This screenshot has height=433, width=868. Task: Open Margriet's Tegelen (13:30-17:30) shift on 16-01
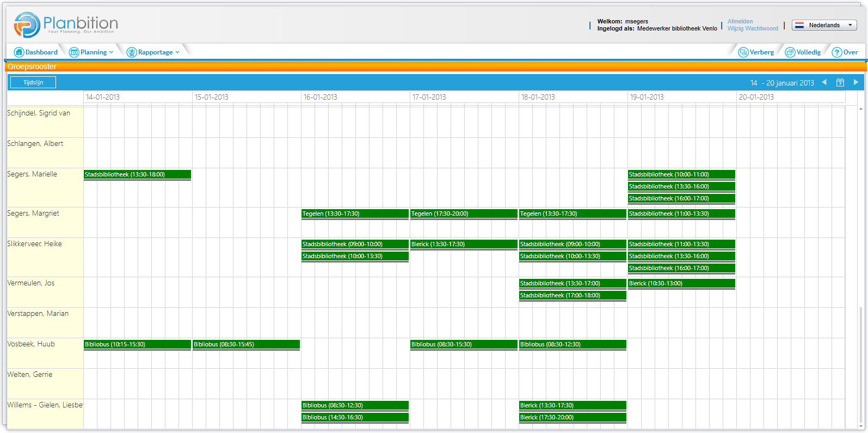click(x=355, y=214)
